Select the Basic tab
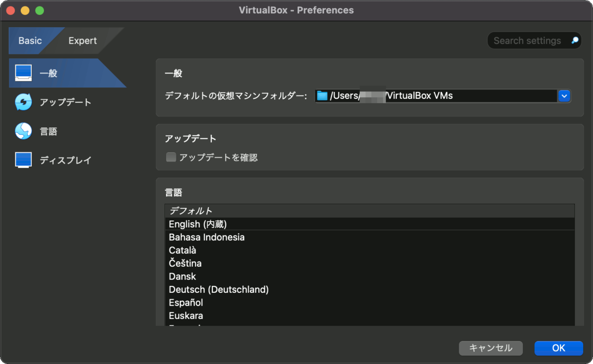The image size is (593, 364). coord(30,40)
